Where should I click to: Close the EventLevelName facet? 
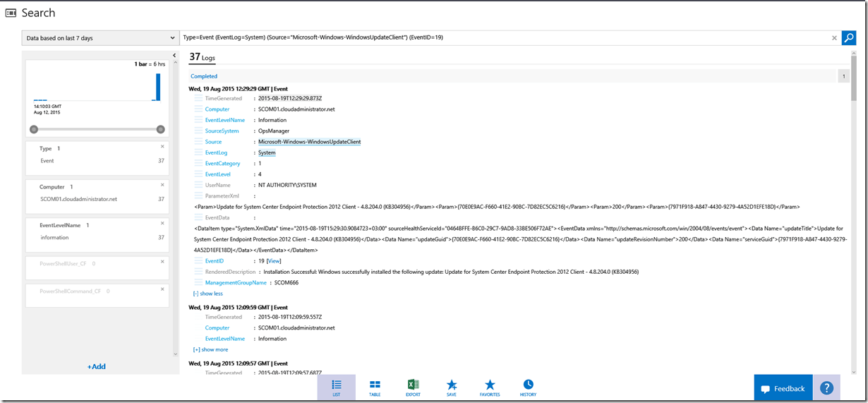(162, 223)
